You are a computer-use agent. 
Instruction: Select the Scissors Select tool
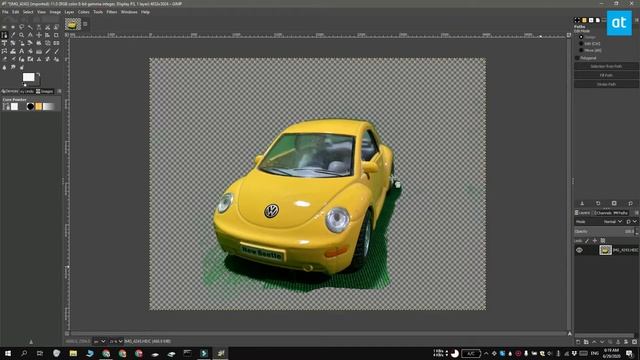(x=48, y=27)
